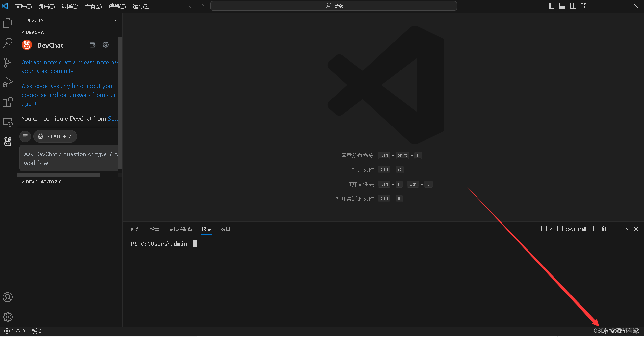644x337 pixels.
Task: Switch to the 输出 panel tab
Action: [x=154, y=229]
